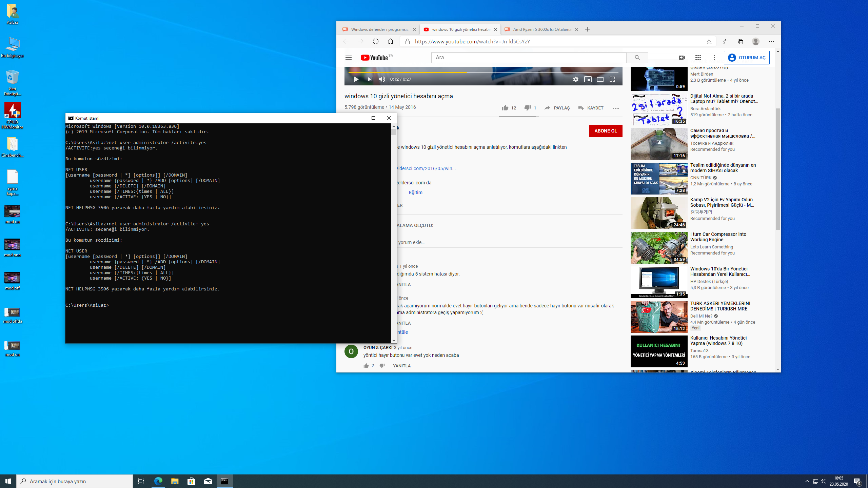Click the browser address bar URL

coord(472,41)
